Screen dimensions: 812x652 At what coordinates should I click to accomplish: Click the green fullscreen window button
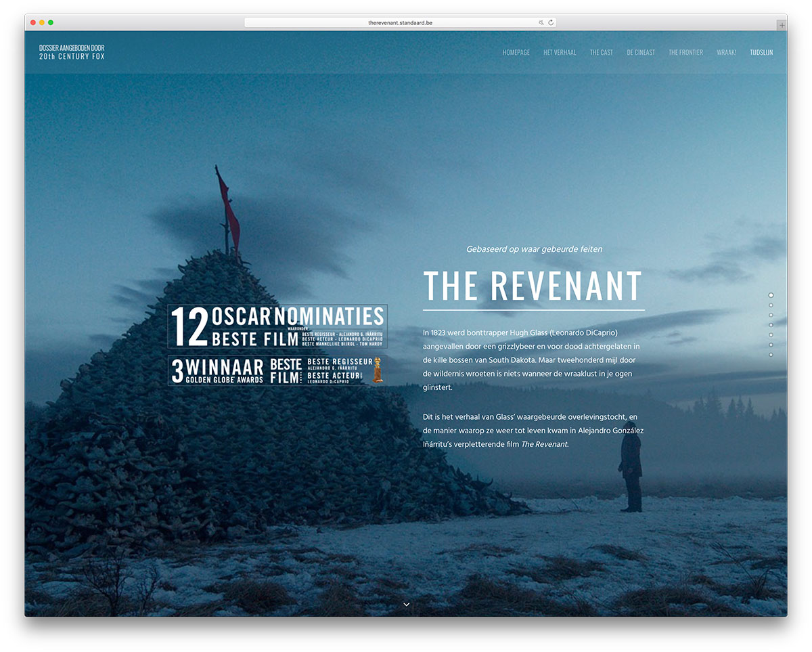coord(51,22)
